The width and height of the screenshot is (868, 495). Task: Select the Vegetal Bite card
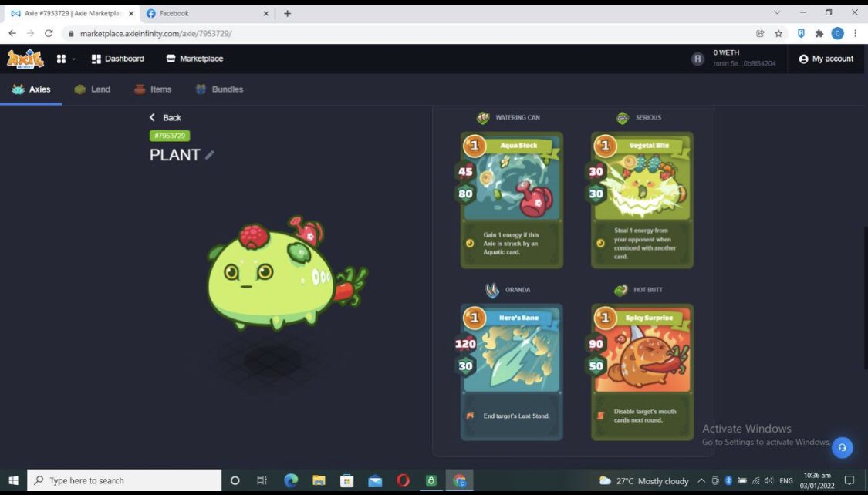click(x=642, y=200)
